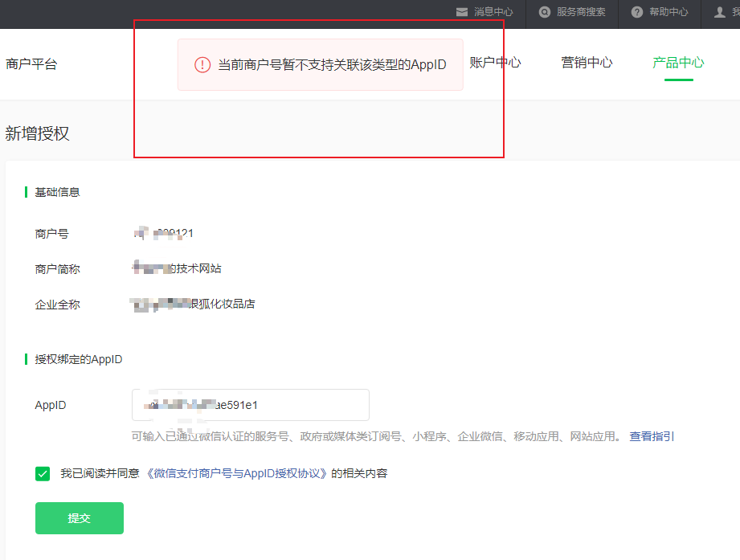The image size is (740, 560).
Task: Click the 授权绑定的AppID section title
Action: pyautogui.click(x=79, y=359)
